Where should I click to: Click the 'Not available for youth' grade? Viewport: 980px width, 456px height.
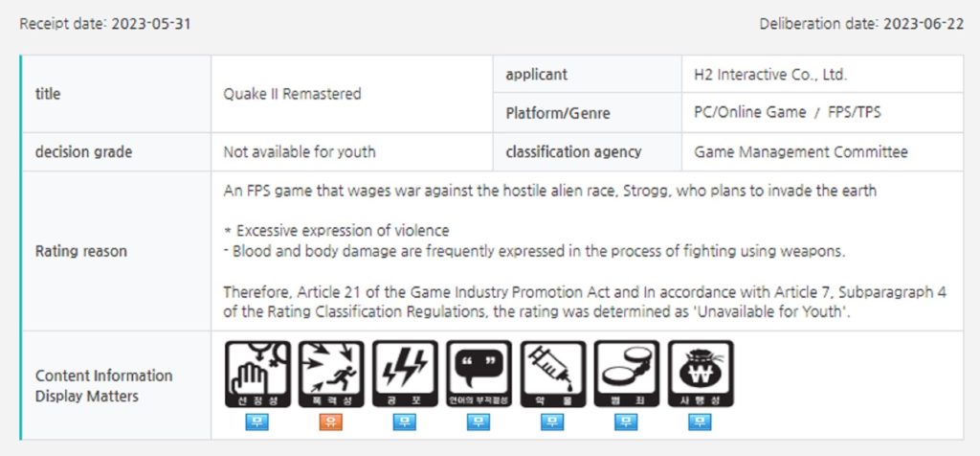(299, 151)
